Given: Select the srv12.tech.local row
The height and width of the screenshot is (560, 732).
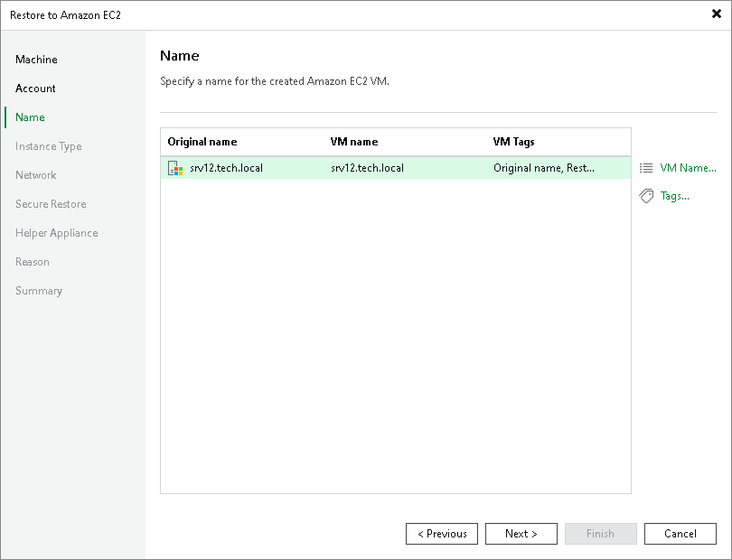Looking at the screenshot, I should point(361,167).
